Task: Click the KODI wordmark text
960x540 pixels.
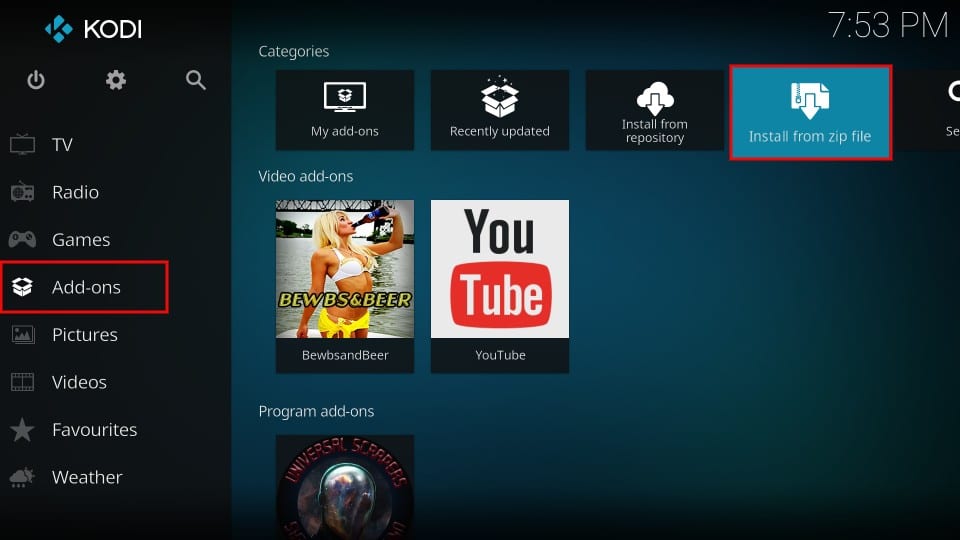Action: click(113, 29)
